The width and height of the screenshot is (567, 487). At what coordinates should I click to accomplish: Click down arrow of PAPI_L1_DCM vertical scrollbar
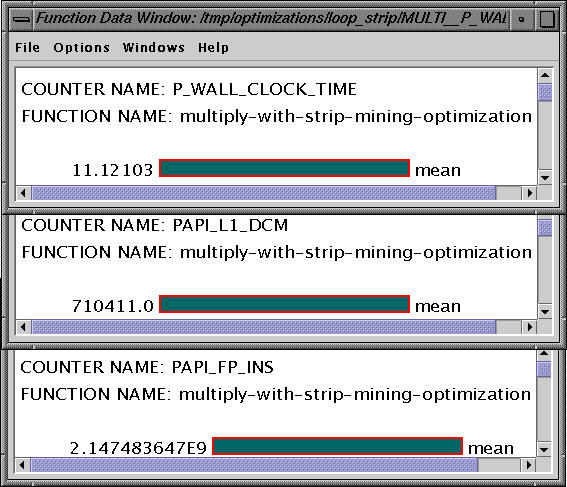coord(545,311)
